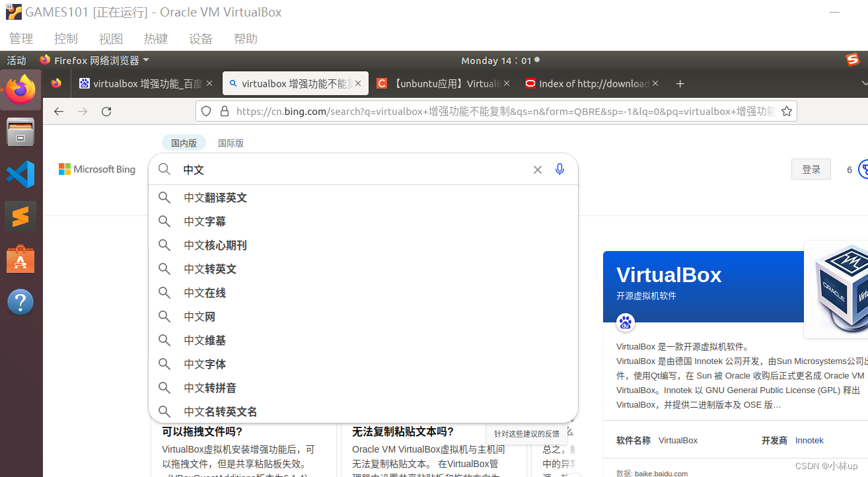The height and width of the screenshot is (477, 868).
Task: Select suggestion 中文核心期刊
Action: (363, 245)
